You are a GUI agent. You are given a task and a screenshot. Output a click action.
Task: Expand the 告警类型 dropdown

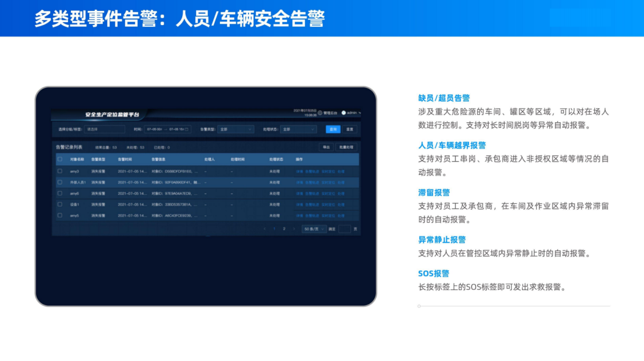pos(236,129)
